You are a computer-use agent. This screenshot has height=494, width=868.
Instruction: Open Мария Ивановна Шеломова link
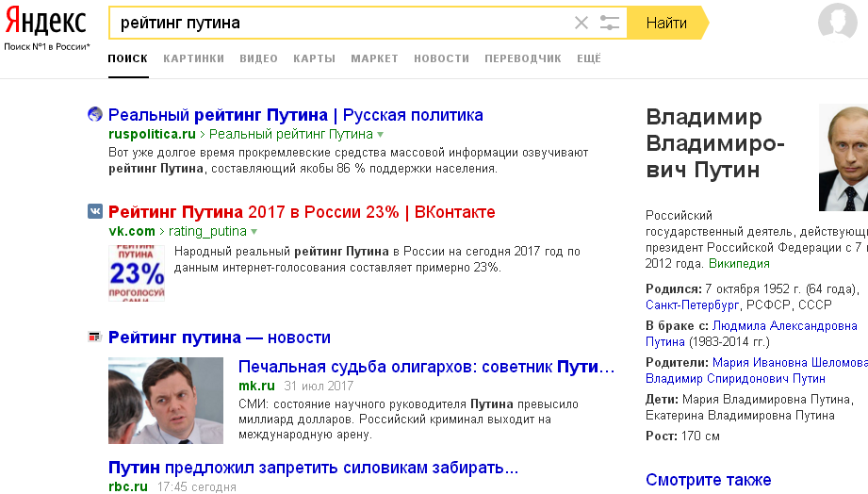tap(790, 362)
